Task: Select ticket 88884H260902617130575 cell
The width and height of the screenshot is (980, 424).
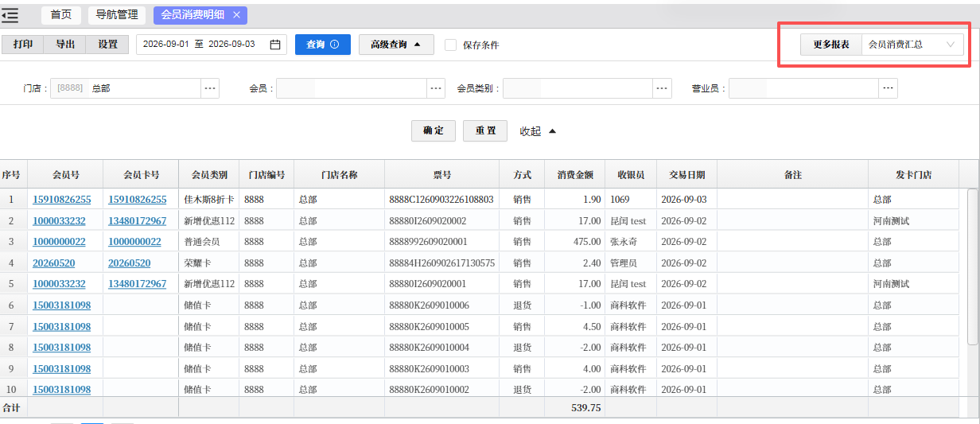Action: click(442, 263)
